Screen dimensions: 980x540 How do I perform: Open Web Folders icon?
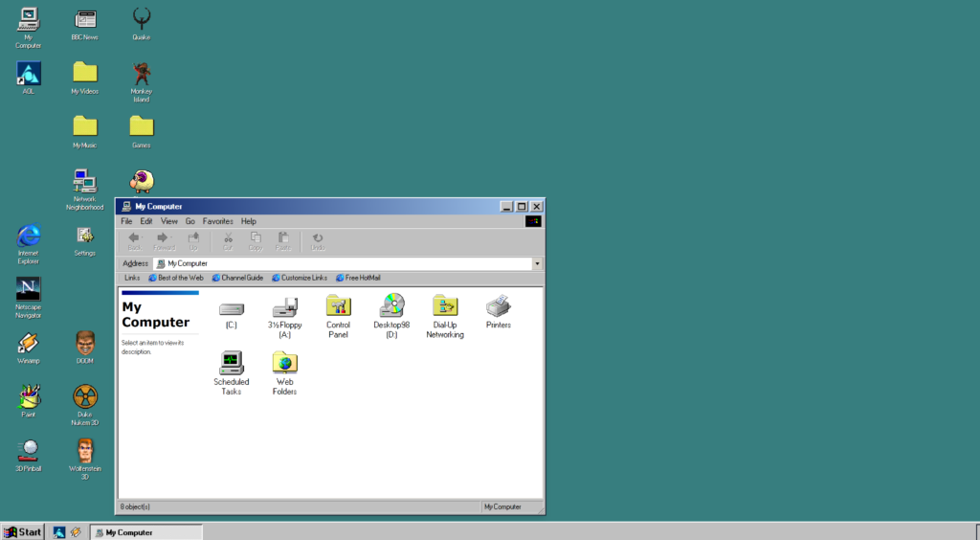click(284, 371)
